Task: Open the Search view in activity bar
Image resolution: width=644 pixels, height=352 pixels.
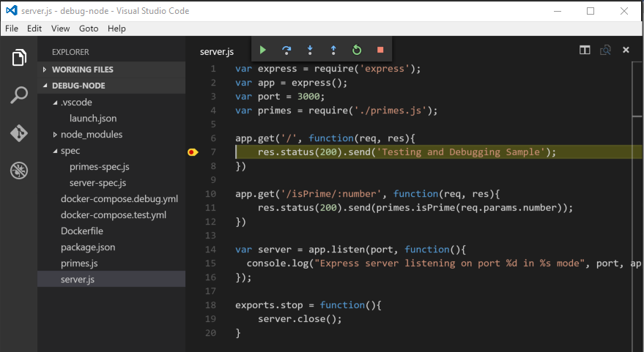Action: point(19,95)
